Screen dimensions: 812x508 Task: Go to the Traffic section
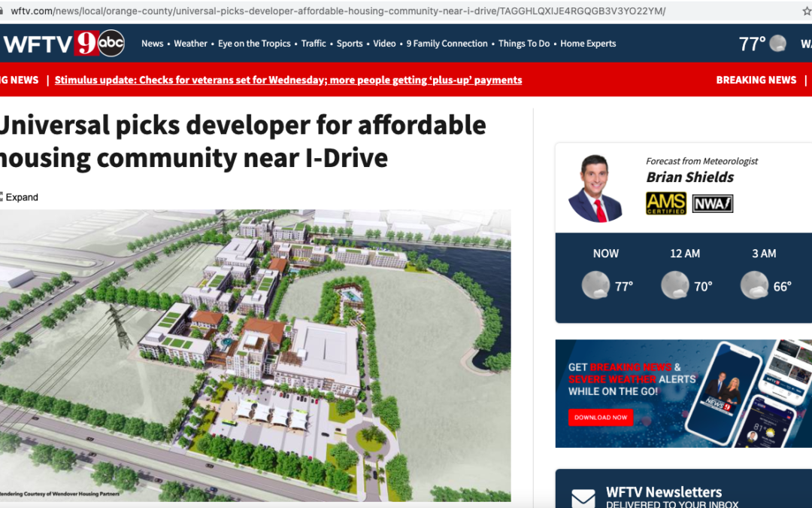(314, 44)
